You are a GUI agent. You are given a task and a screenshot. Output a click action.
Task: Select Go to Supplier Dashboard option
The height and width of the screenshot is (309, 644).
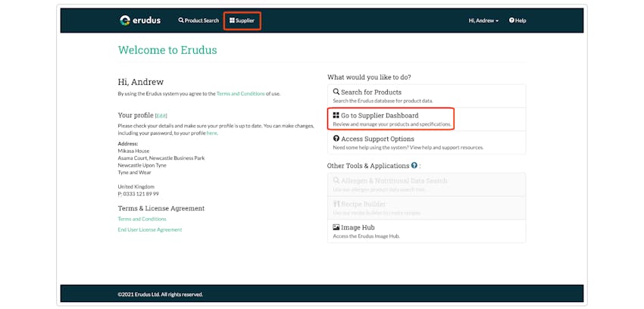click(x=427, y=120)
